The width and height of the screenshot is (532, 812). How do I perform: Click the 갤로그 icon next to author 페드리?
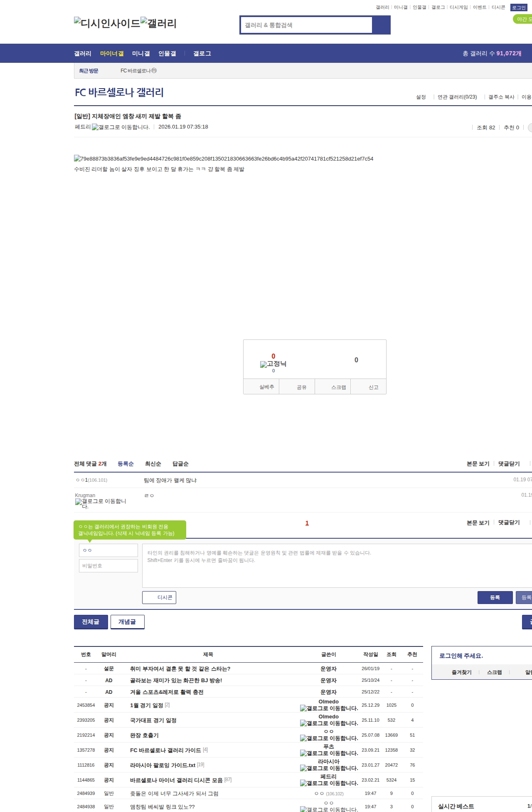[121, 127]
